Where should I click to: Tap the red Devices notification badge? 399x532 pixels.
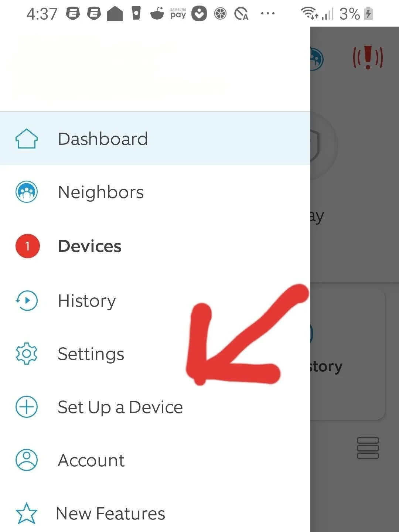click(x=27, y=246)
